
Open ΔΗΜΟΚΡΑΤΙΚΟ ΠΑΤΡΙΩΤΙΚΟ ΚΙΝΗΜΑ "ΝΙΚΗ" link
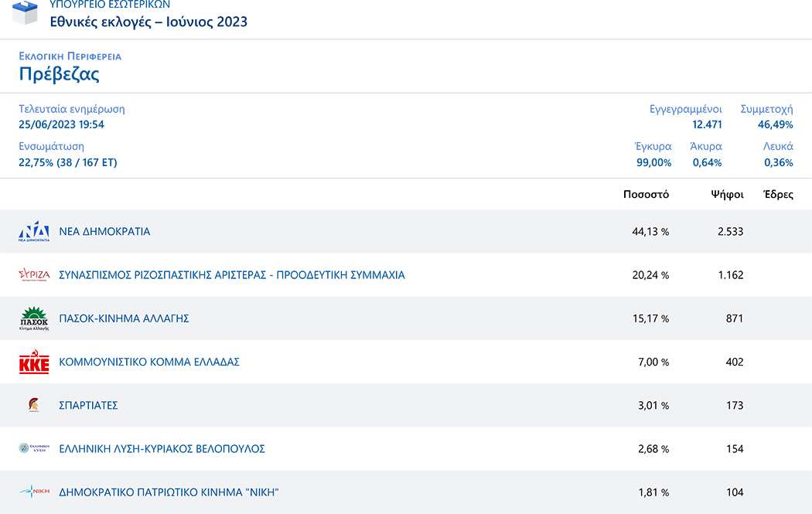[x=169, y=492]
